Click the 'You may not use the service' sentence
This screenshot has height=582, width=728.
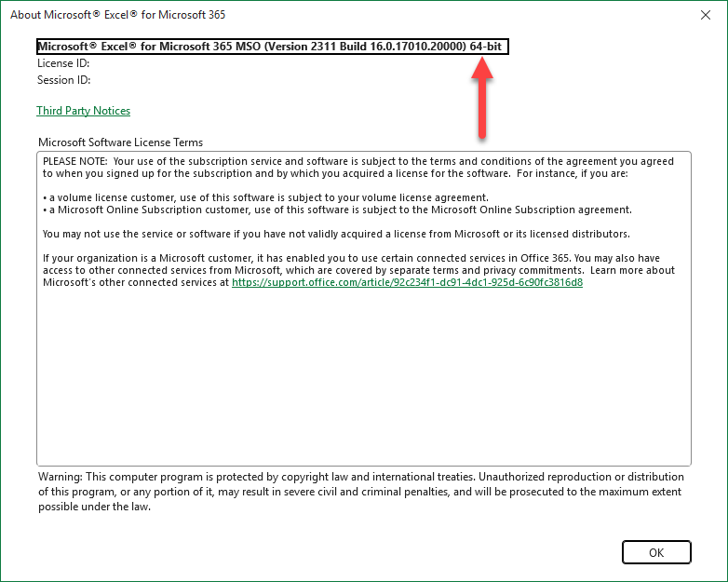[336, 234]
